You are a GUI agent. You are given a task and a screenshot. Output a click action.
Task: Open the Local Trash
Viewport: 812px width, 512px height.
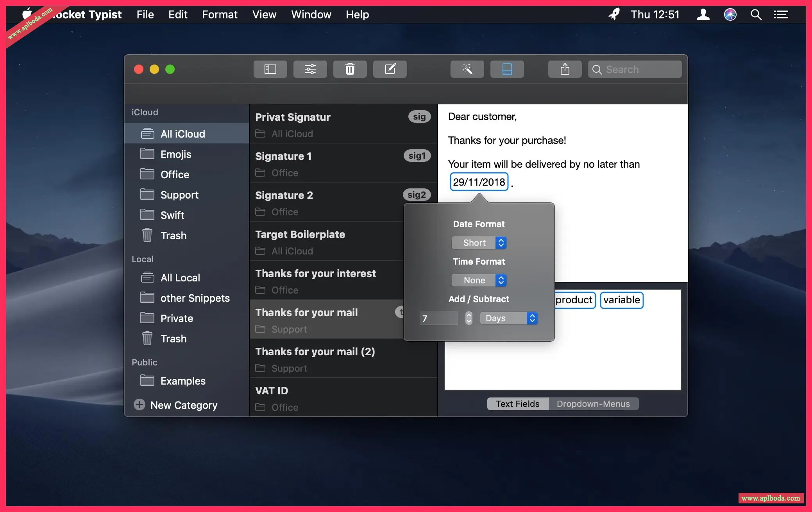tap(186, 338)
